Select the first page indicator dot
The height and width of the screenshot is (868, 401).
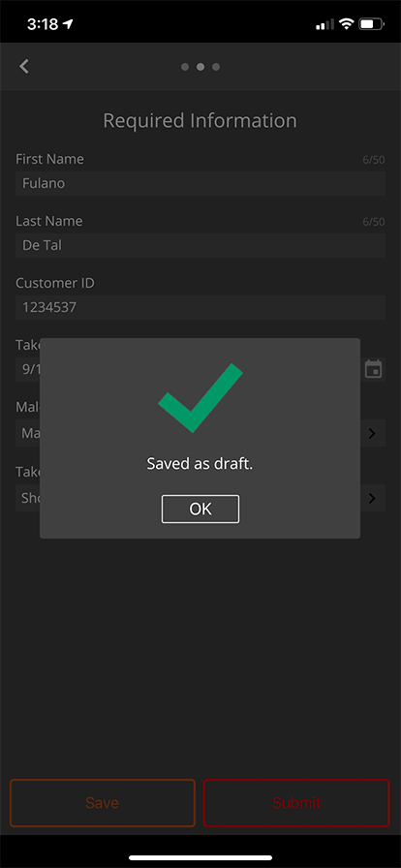point(185,67)
